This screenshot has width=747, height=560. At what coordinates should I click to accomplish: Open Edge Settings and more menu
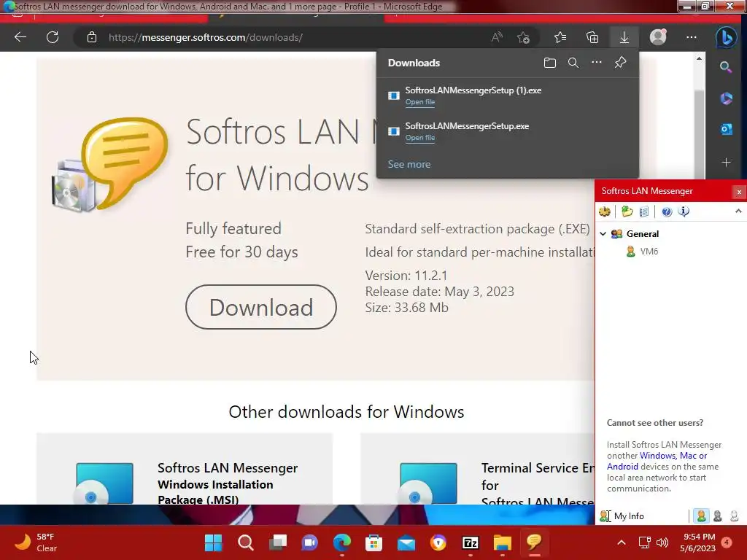pos(692,37)
